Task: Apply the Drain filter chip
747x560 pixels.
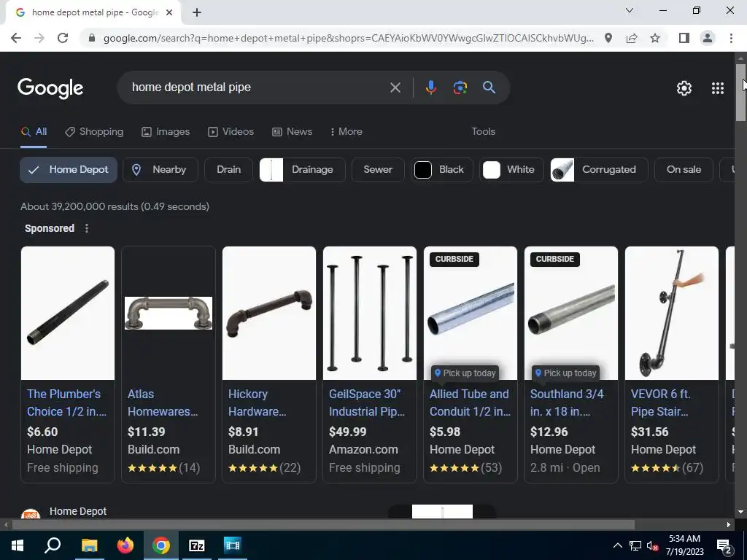Action: click(x=228, y=170)
